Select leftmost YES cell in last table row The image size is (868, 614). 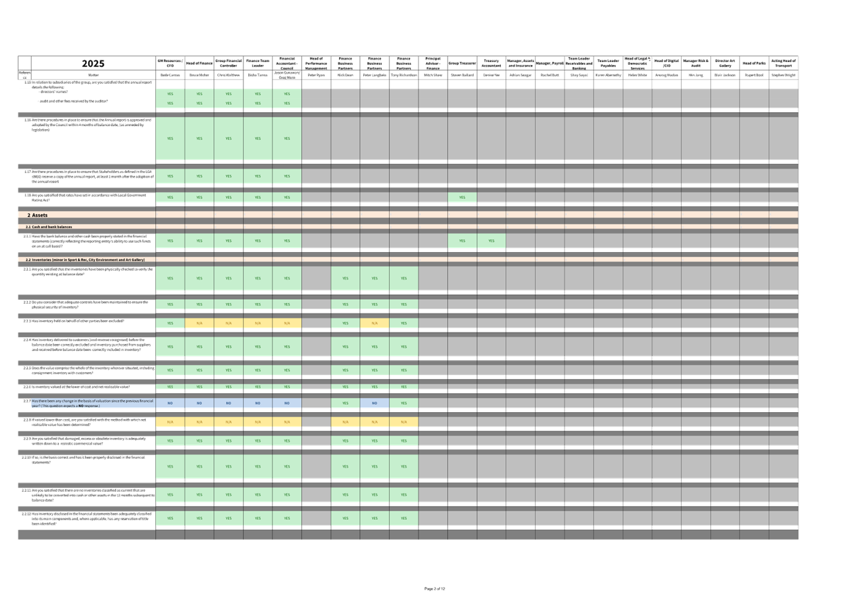170,518
